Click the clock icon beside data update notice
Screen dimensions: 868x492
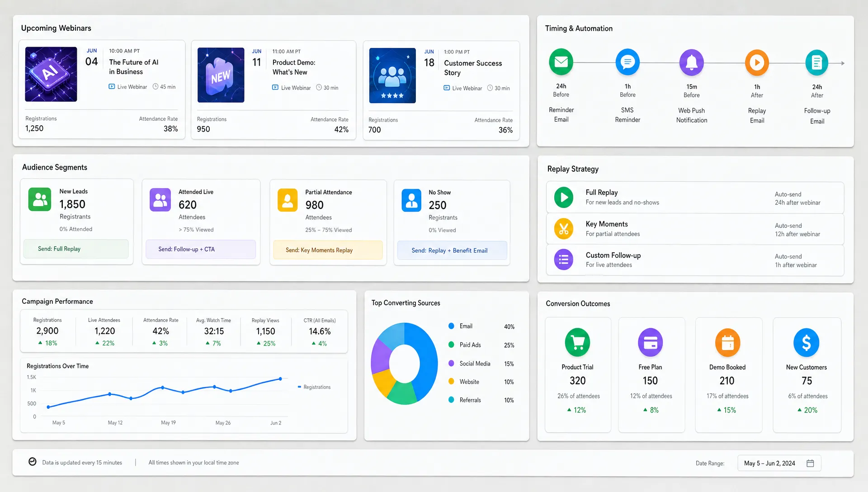pyautogui.click(x=33, y=462)
